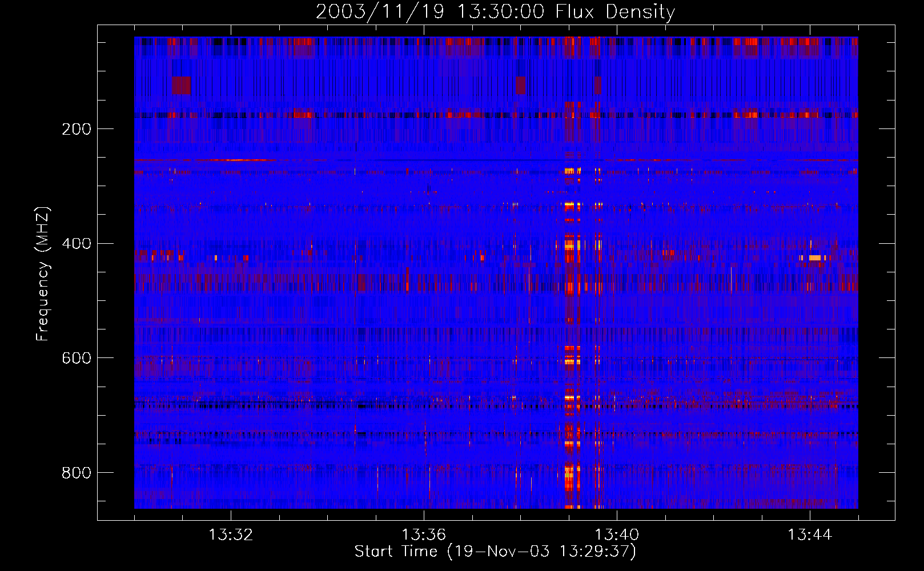Click the 13:32 time tick label
Image resolution: width=924 pixels, height=571 pixels.
(231, 535)
